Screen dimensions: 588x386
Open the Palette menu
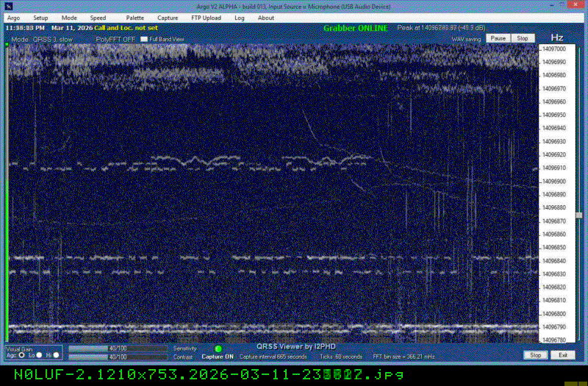click(x=135, y=18)
